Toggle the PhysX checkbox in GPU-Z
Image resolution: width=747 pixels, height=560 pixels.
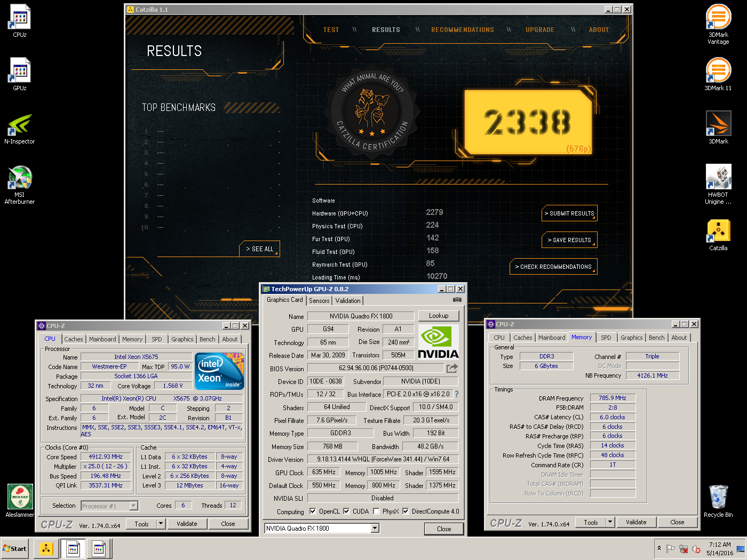pyautogui.click(x=376, y=511)
